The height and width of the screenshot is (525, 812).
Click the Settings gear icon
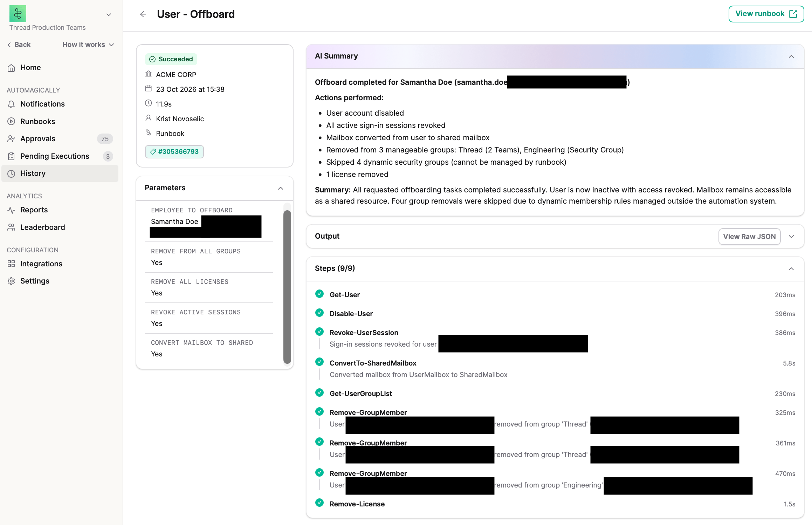click(11, 281)
